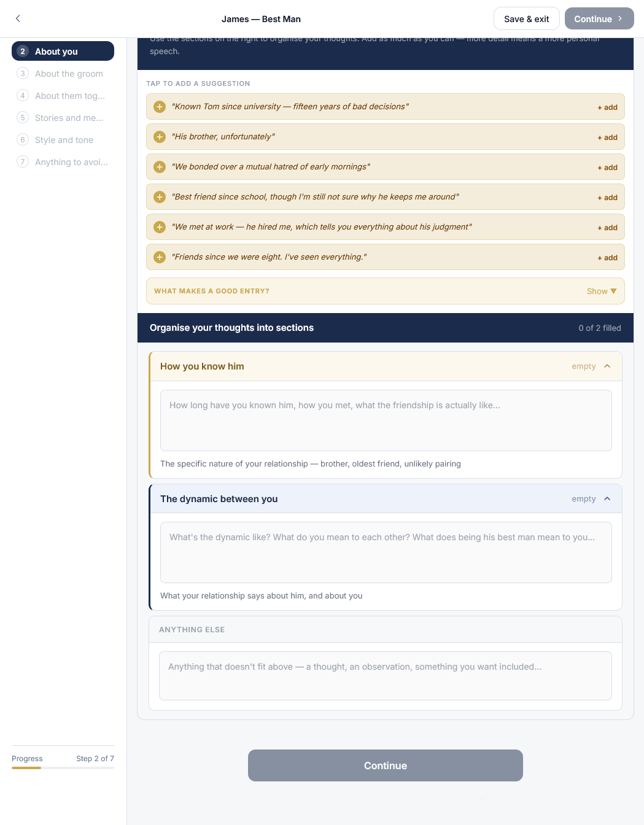Click plus icon for "We met at work" suggestion
644x825 pixels.
point(160,227)
